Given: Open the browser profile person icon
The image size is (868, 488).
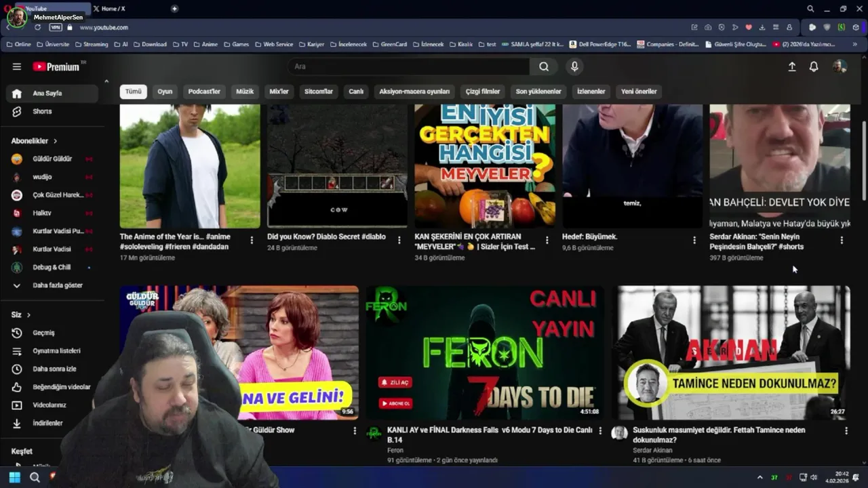Looking at the screenshot, I should (789, 27).
